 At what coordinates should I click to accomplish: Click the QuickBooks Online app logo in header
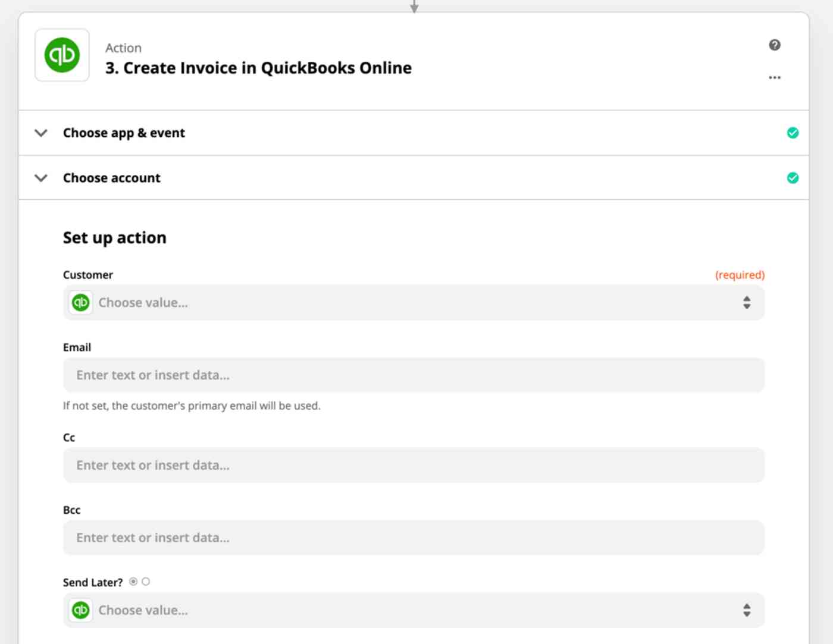click(62, 55)
